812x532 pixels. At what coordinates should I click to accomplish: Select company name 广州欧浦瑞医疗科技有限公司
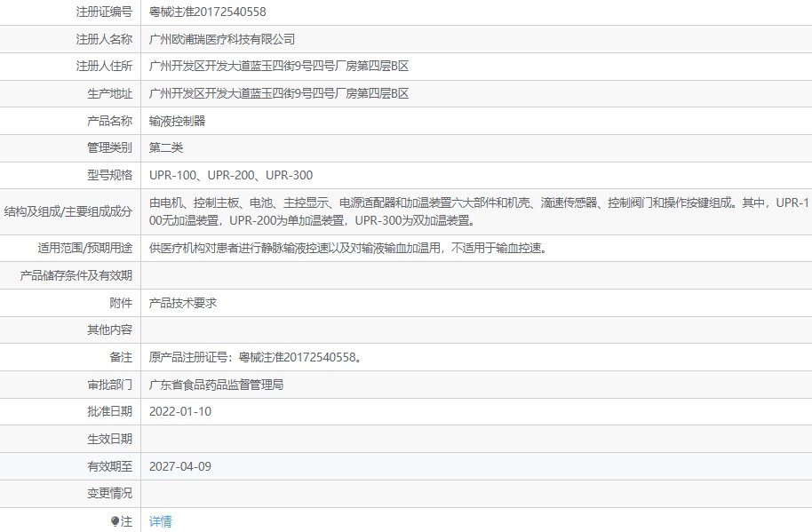pos(222,39)
